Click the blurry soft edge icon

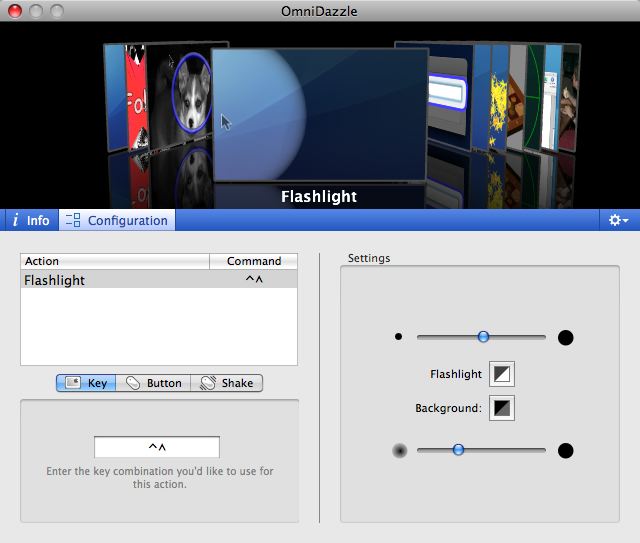coord(400,451)
